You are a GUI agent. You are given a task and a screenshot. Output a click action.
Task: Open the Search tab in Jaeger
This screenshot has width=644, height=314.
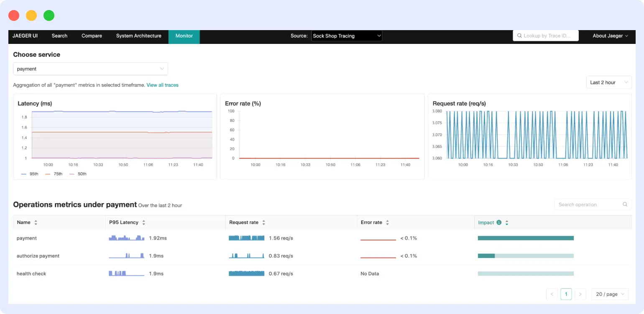click(59, 36)
